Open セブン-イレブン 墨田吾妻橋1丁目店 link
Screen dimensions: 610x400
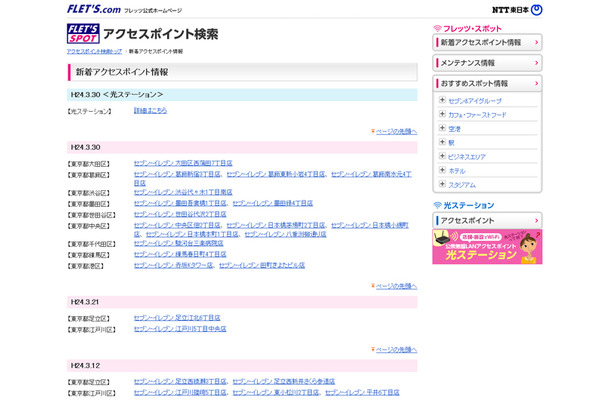click(x=180, y=203)
